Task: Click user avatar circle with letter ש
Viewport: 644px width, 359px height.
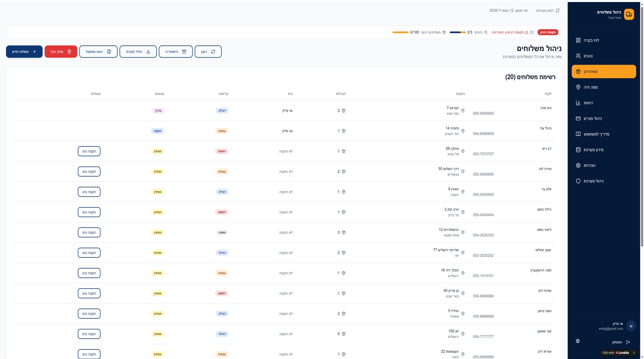Action: 631,326
